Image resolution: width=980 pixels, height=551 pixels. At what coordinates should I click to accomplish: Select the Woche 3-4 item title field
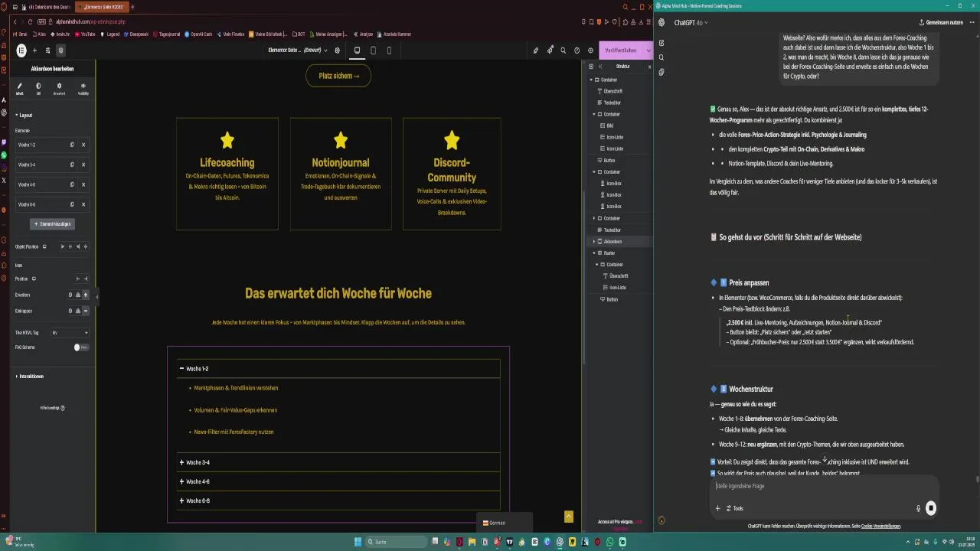tap(41, 165)
